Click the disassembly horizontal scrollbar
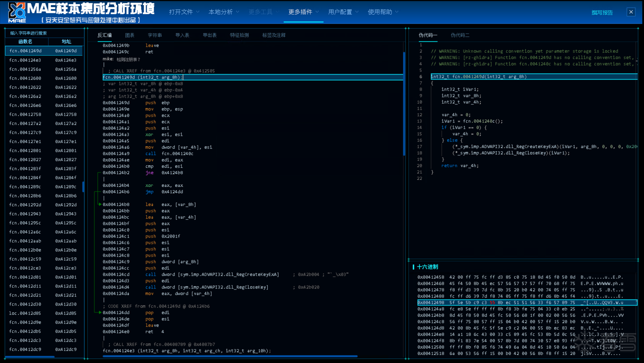The height and width of the screenshot is (363, 644). 230,356
